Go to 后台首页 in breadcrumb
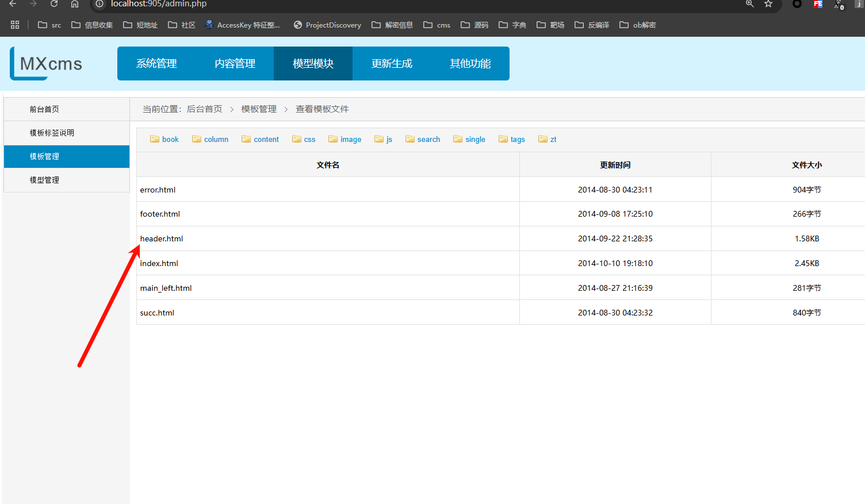Image resolution: width=865 pixels, height=504 pixels. tap(204, 109)
